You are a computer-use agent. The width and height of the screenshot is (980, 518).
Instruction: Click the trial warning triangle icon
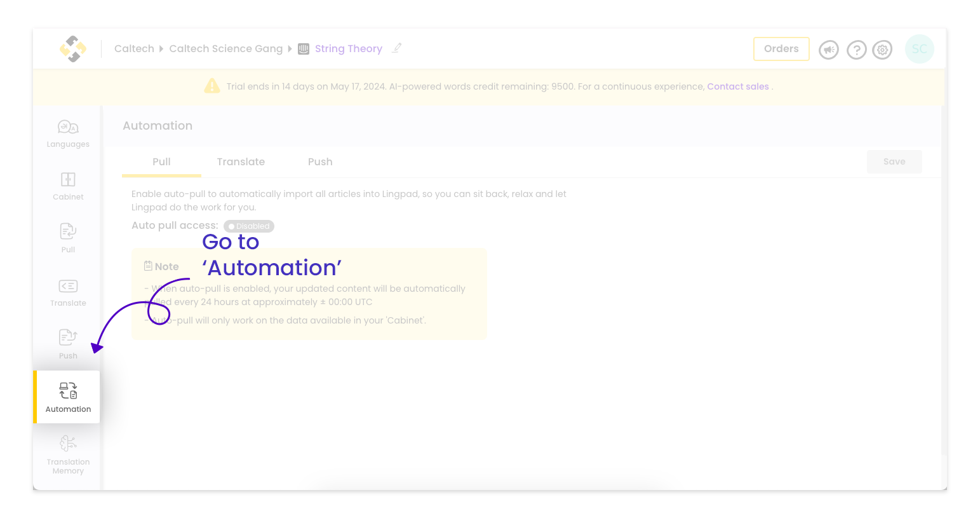pyautogui.click(x=211, y=86)
